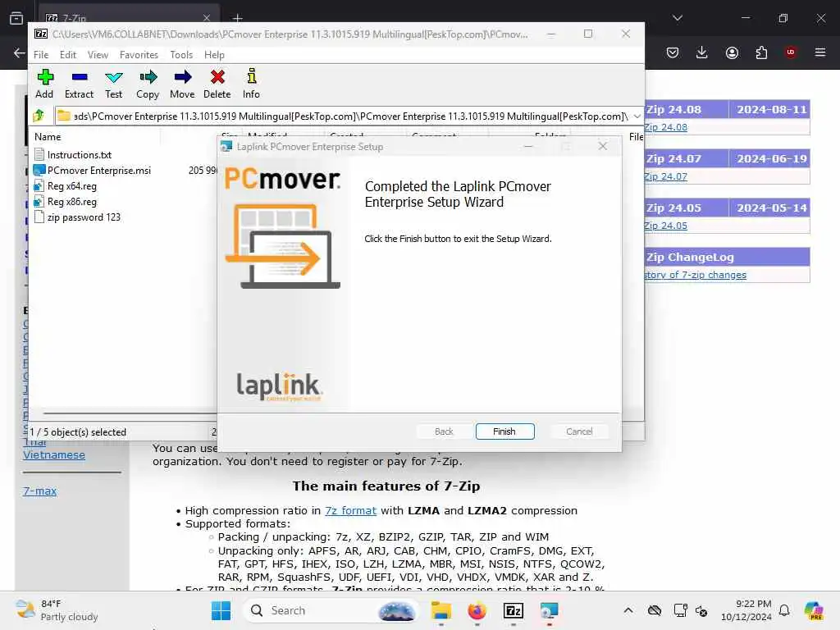Open the Firefox account icon
The height and width of the screenshot is (630, 840).
732,52
